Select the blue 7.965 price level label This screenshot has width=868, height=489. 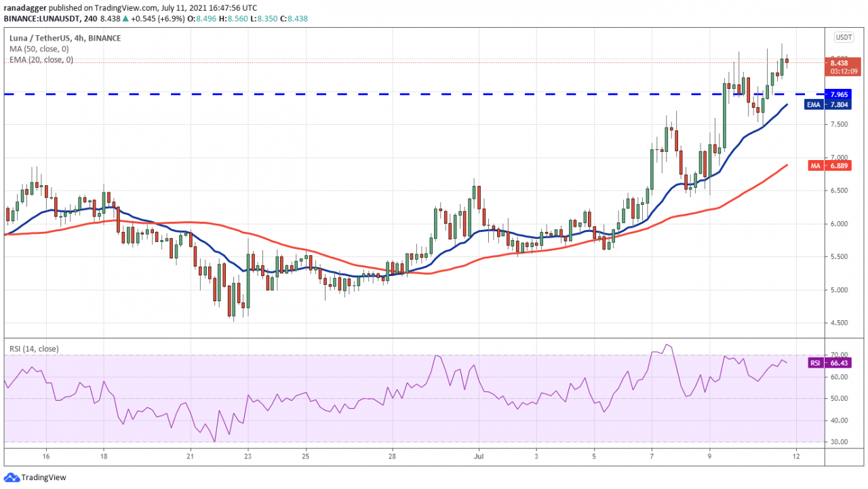pos(840,94)
